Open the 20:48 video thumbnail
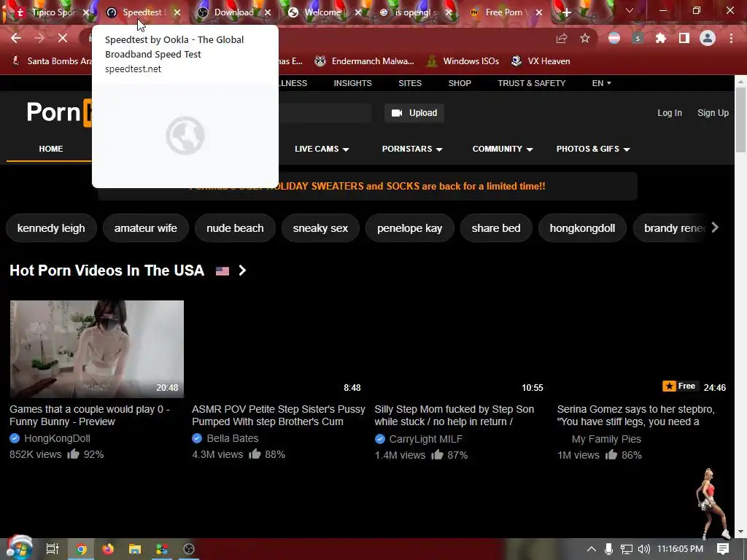The width and height of the screenshot is (747, 560). (x=97, y=349)
